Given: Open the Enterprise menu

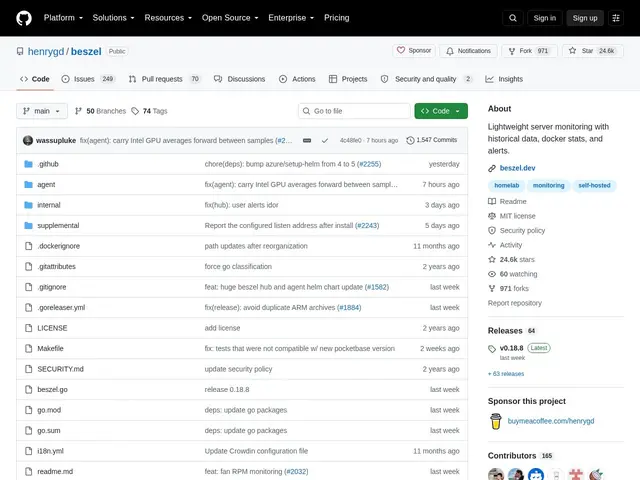Looking at the screenshot, I should 291,18.
